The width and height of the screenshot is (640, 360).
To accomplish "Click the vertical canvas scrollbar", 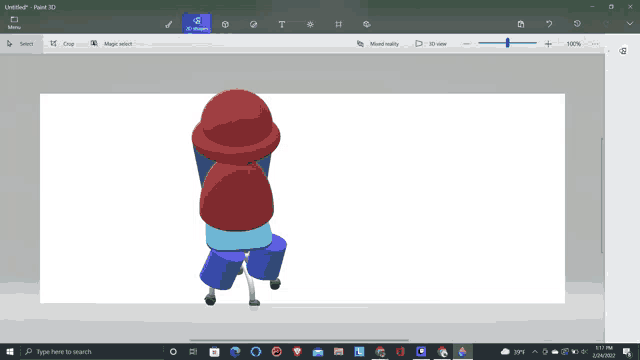I will pos(602,196).
